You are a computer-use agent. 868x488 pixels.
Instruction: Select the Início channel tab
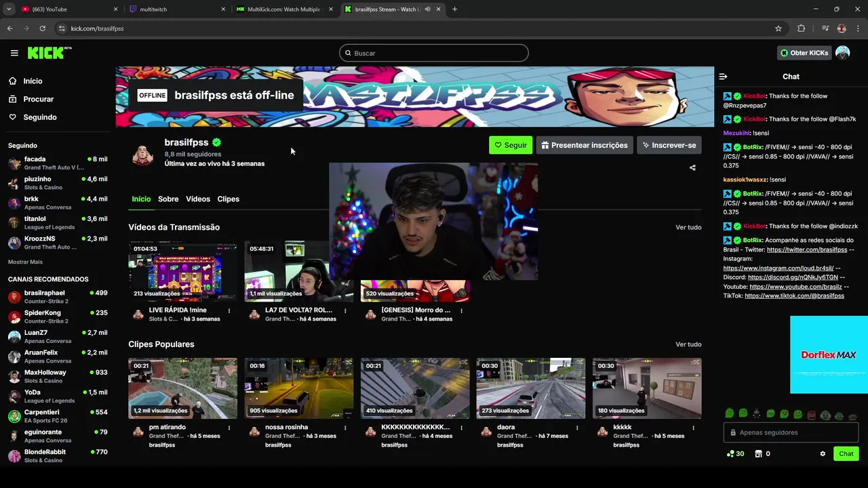(x=141, y=199)
